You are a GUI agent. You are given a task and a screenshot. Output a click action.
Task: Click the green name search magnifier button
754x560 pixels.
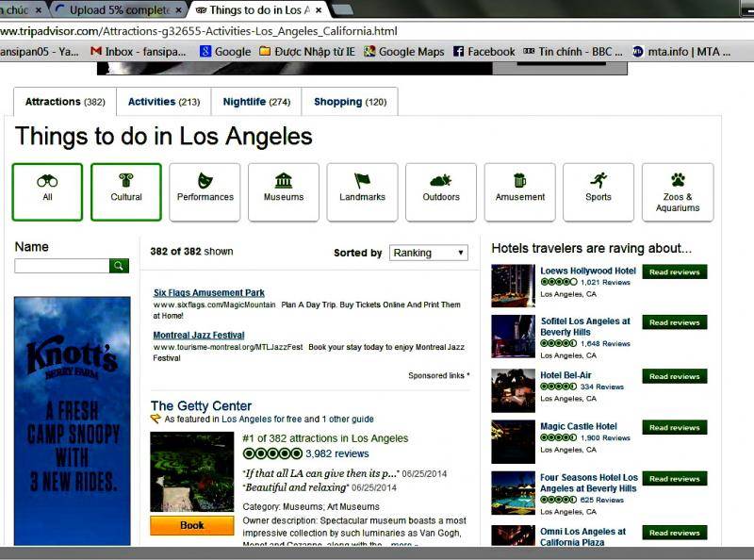(120, 266)
